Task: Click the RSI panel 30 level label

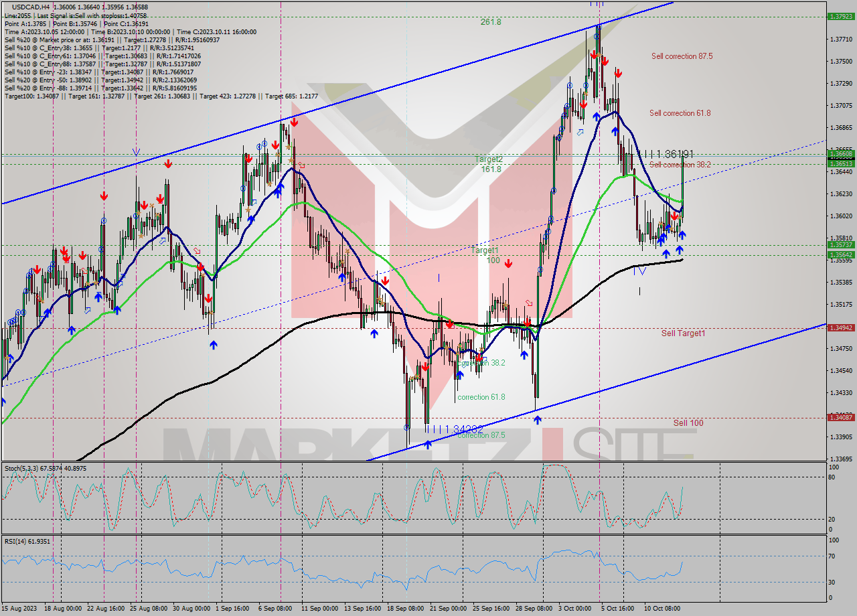Action: coord(832,582)
